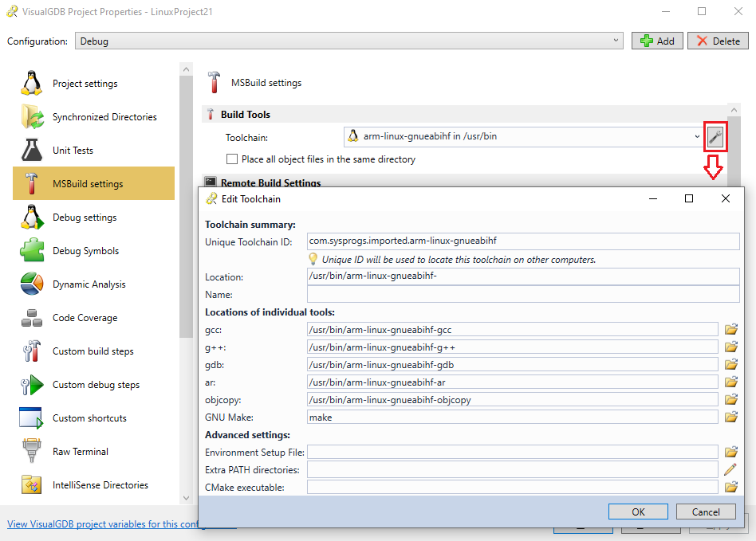Click the Custom shortcuts window icon
756x541 pixels.
32,418
